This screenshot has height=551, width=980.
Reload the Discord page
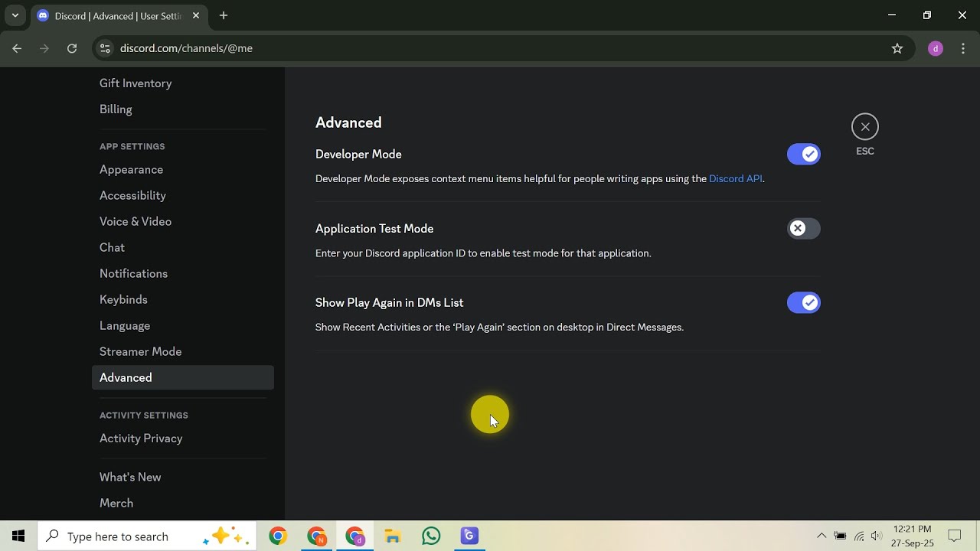point(72,48)
